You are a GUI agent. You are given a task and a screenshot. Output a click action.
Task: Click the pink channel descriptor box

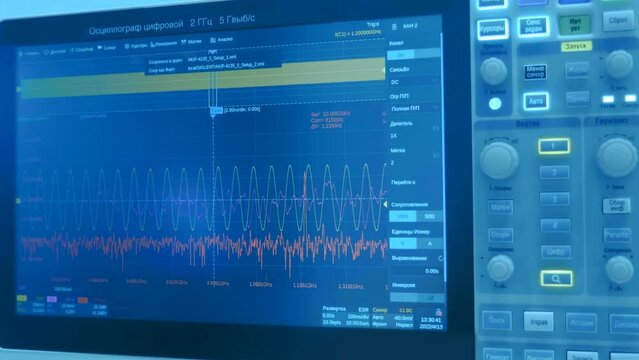pyautogui.click(x=61, y=306)
